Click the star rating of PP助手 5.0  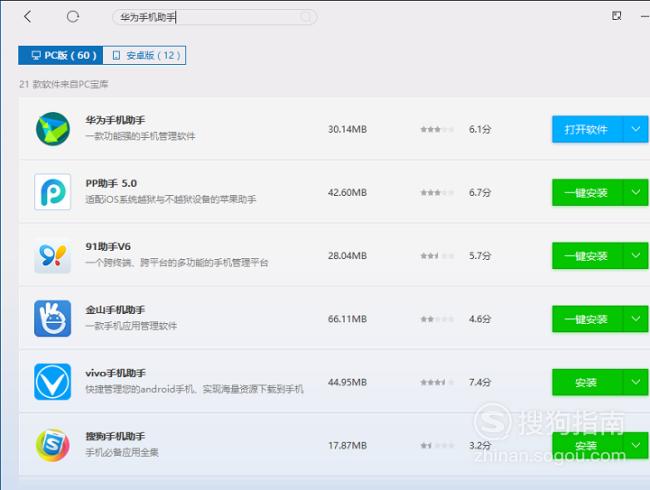tap(437, 192)
